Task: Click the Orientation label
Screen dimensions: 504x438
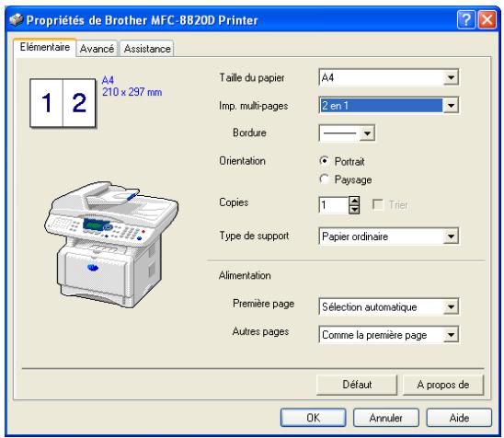Action: click(x=243, y=161)
